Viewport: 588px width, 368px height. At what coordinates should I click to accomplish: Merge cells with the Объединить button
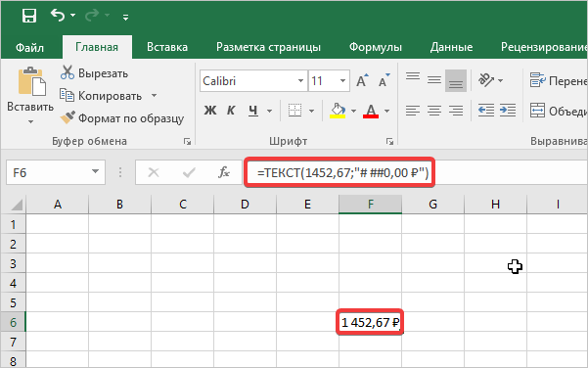point(558,111)
